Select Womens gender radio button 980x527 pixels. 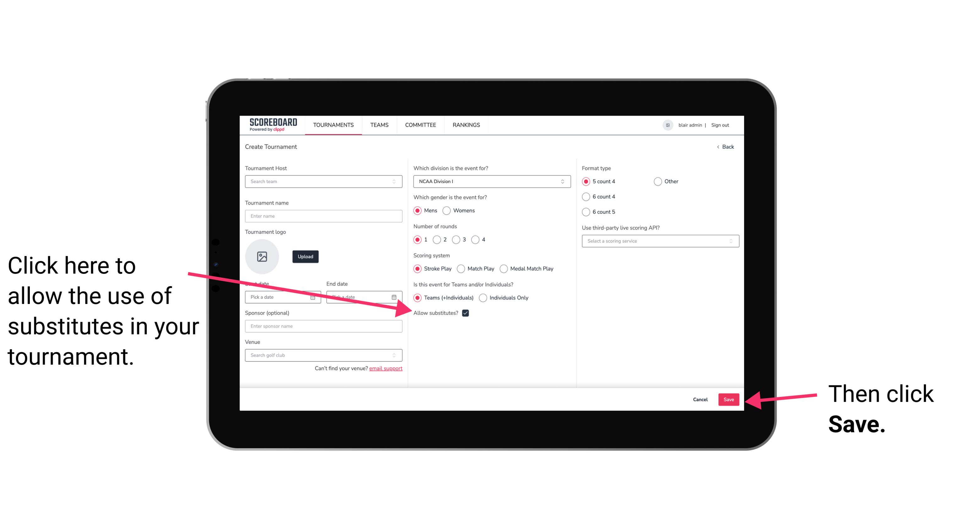(448, 210)
